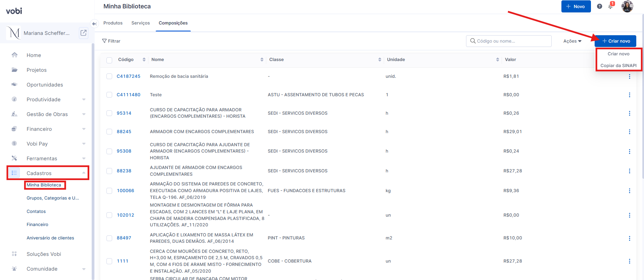Viewport: 644px width, 280px height.
Task: Click the Ferramentas tools icon
Action: (x=14, y=158)
